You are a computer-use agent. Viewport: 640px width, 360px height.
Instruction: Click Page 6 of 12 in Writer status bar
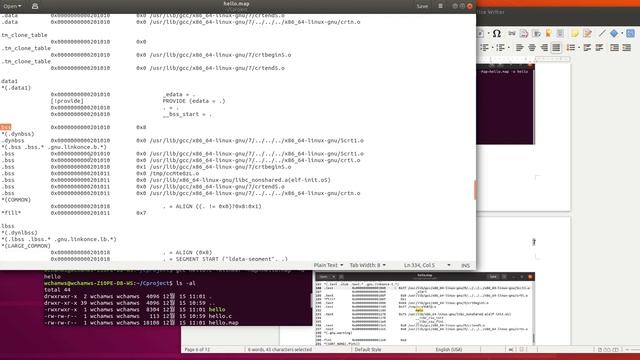point(197,350)
